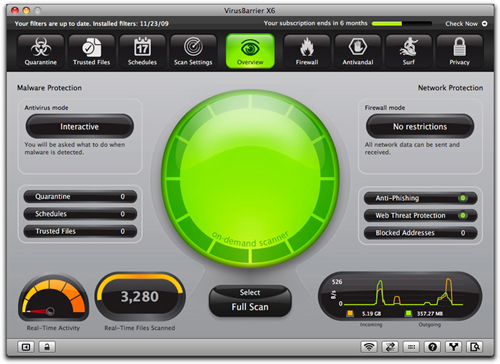Click the lock icon in the bottom bar
The image size is (500, 364).
click(x=47, y=347)
